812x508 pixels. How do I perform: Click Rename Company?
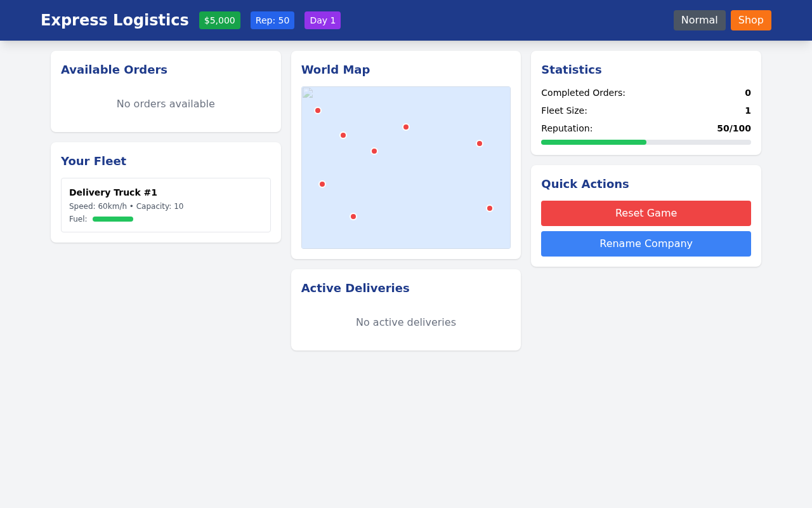[646, 244]
